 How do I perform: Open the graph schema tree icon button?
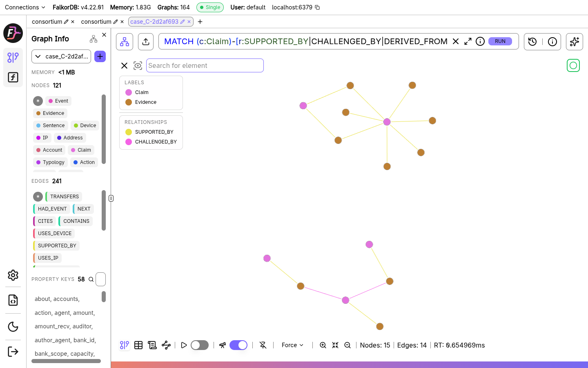pyautogui.click(x=125, y=42)
